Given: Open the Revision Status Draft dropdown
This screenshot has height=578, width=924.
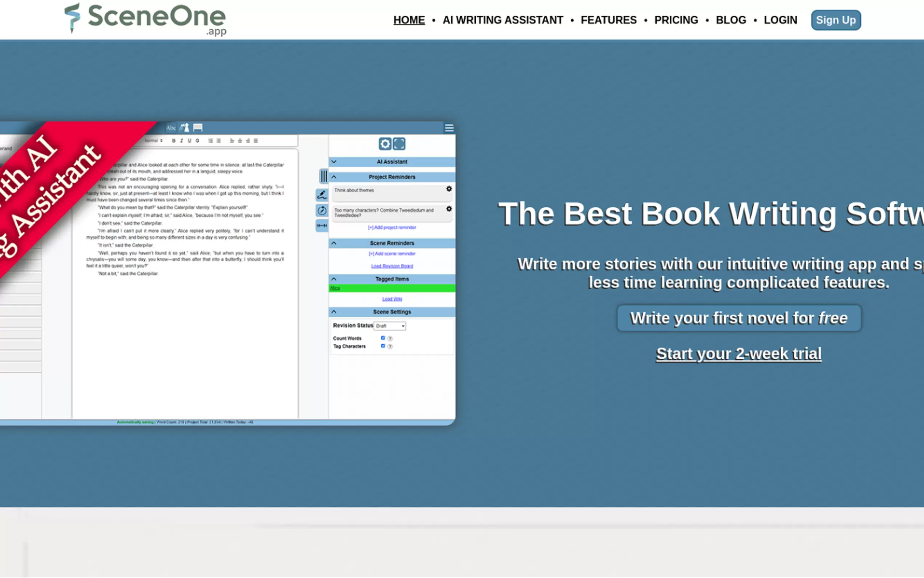Looking at the screenshot, I should point(389,326).
